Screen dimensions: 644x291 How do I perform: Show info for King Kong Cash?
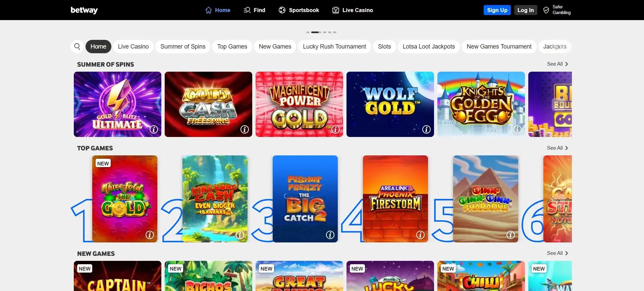(x=240, y=235)
